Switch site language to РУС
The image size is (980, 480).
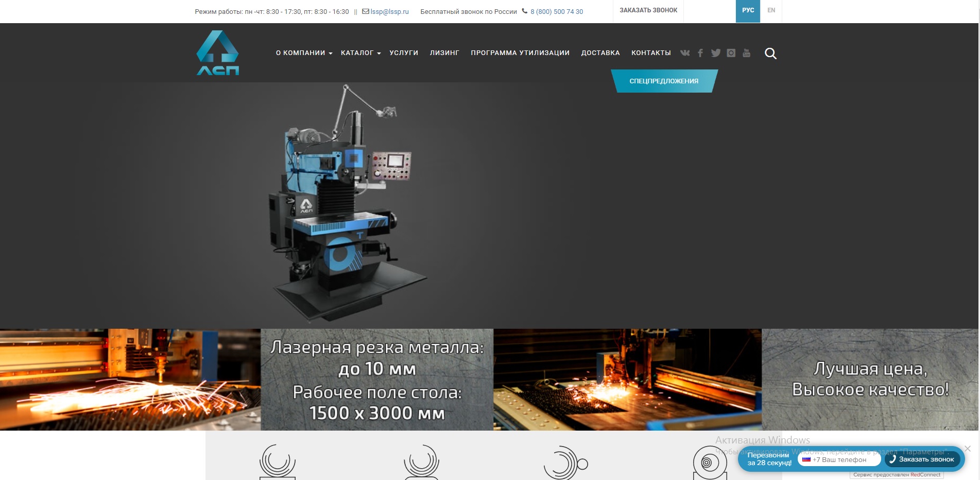[748, 11]
